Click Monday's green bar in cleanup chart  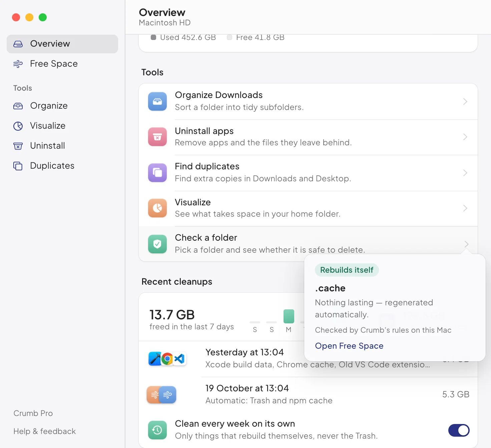click(289, 316)
